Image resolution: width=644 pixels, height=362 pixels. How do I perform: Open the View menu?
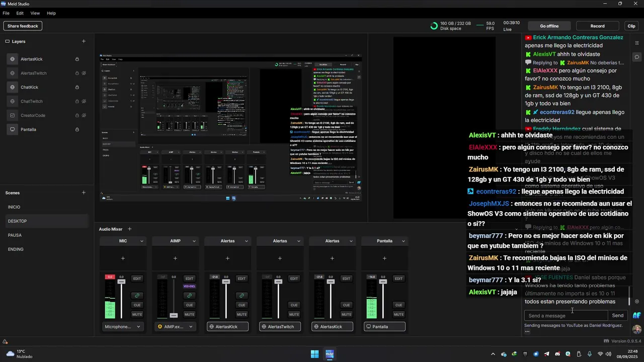(x=35, y=13)
